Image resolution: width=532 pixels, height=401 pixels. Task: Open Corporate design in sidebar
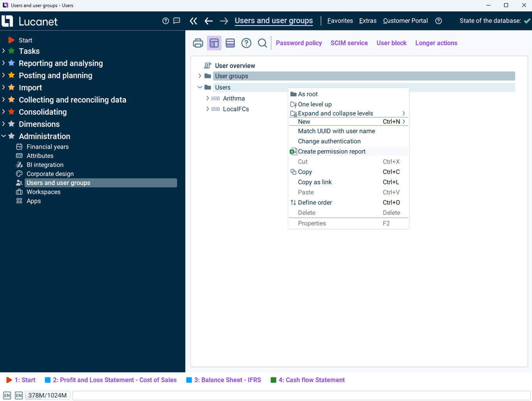coord(50,173)
